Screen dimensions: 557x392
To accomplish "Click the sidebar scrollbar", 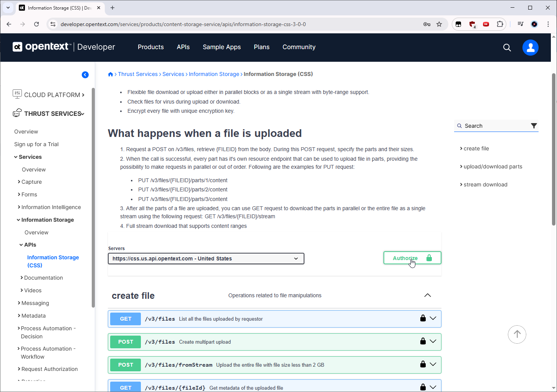I will pyautogui.click(x=93, y=198).
